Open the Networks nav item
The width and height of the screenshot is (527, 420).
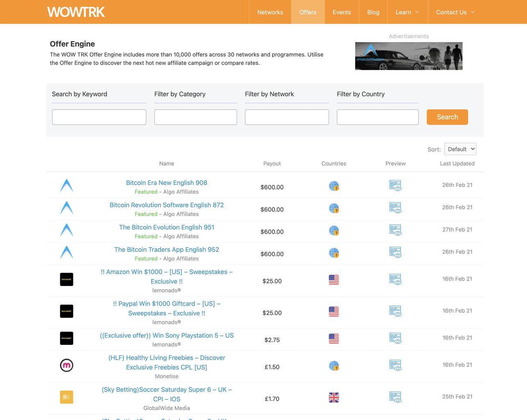[270, 12]
